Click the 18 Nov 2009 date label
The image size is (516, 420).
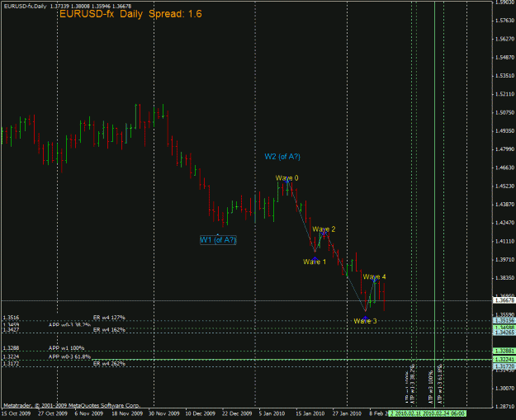coord(127,413)
